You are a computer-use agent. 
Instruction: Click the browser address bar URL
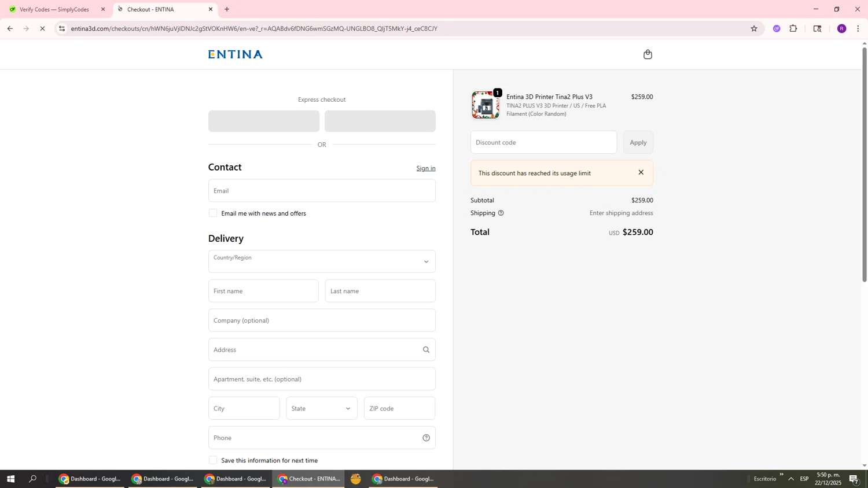254,28
